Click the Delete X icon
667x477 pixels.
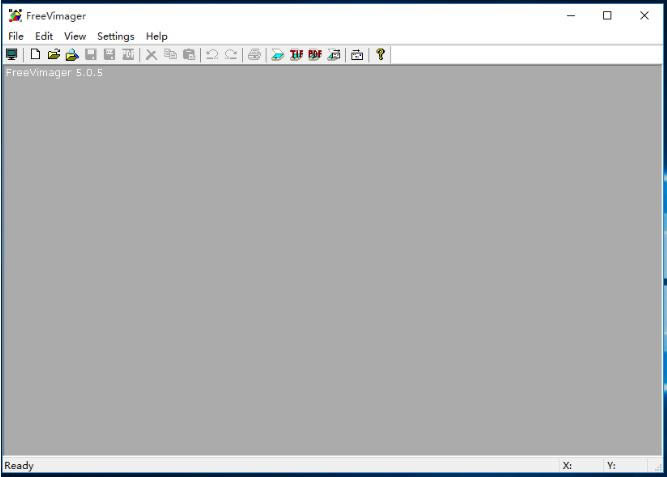[151, 54]
